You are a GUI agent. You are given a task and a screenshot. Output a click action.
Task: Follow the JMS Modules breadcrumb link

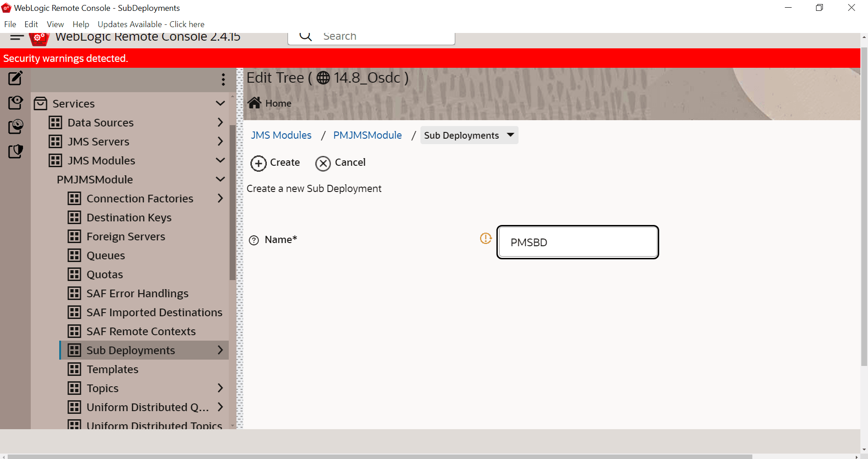281,135
